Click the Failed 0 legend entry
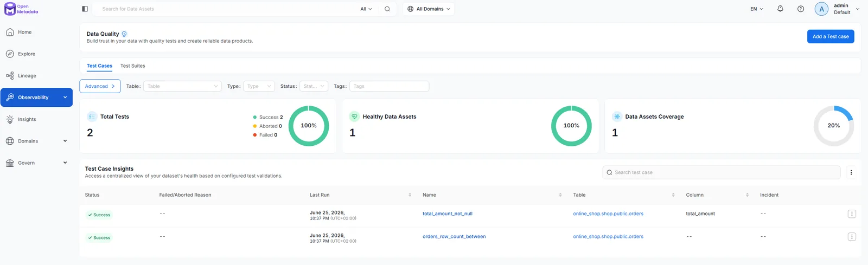This screenshot has width=868, height=265. click(x=265, y=135)
